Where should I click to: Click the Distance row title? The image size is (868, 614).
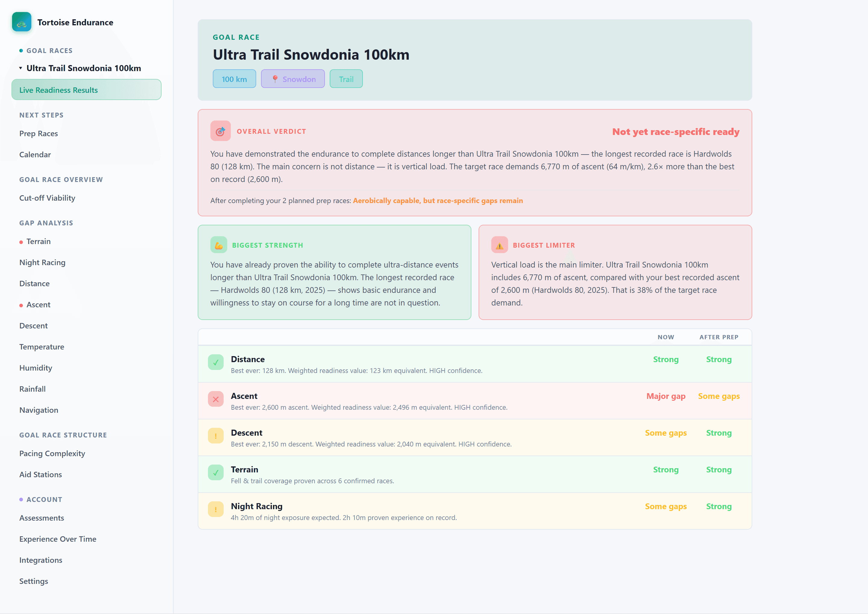248,359
